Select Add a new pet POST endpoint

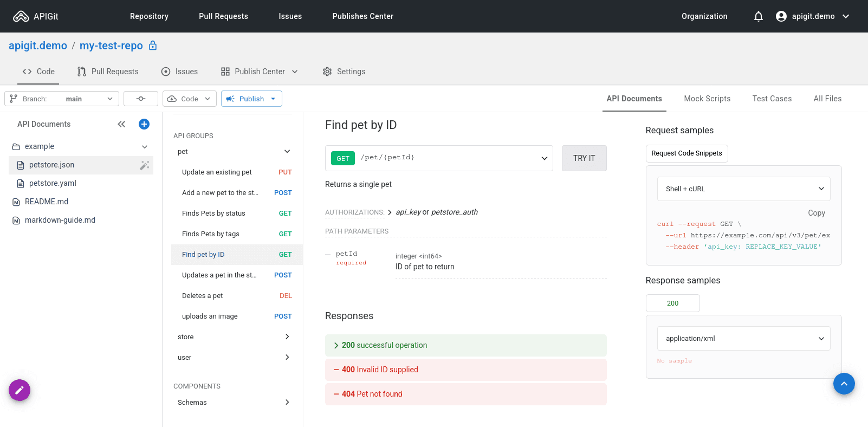click(x=237, y=193)
